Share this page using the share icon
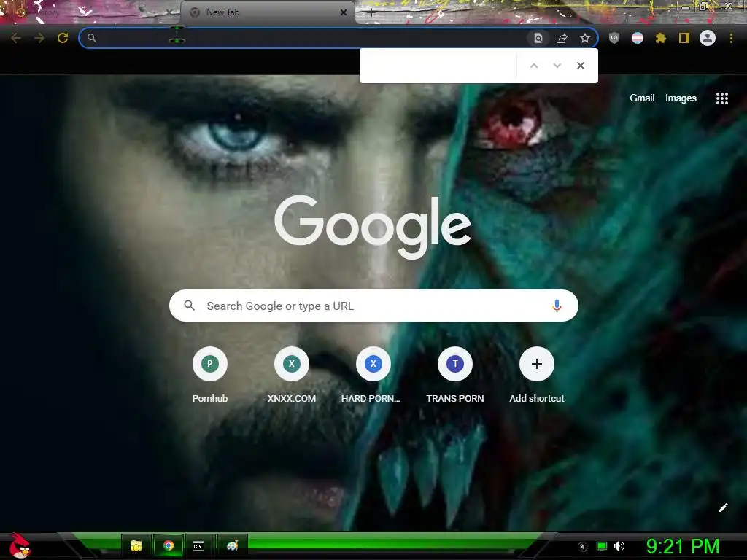The image size is (747, 560). (562, 39)
